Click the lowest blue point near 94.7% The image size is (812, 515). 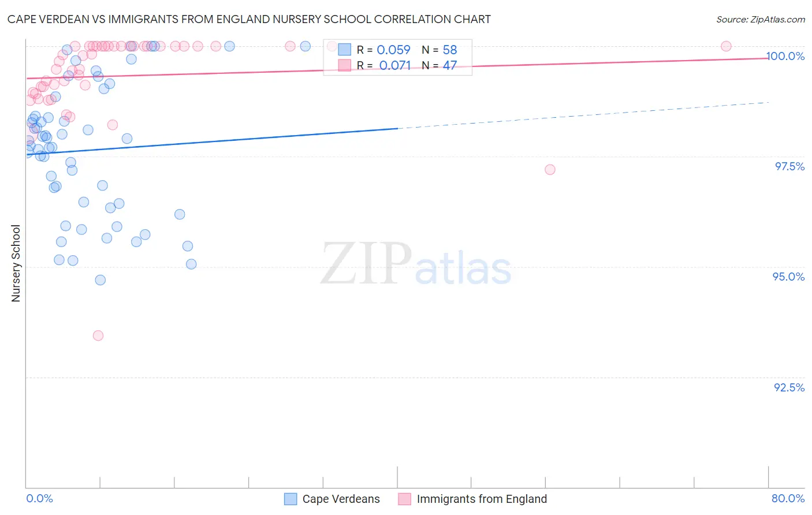tap(100, 280)
